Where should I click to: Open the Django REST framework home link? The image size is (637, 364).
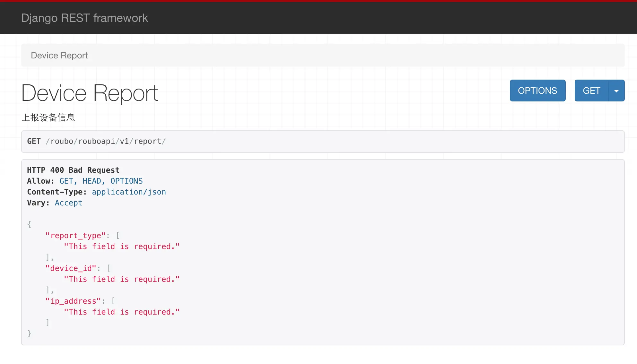[84, 18]
